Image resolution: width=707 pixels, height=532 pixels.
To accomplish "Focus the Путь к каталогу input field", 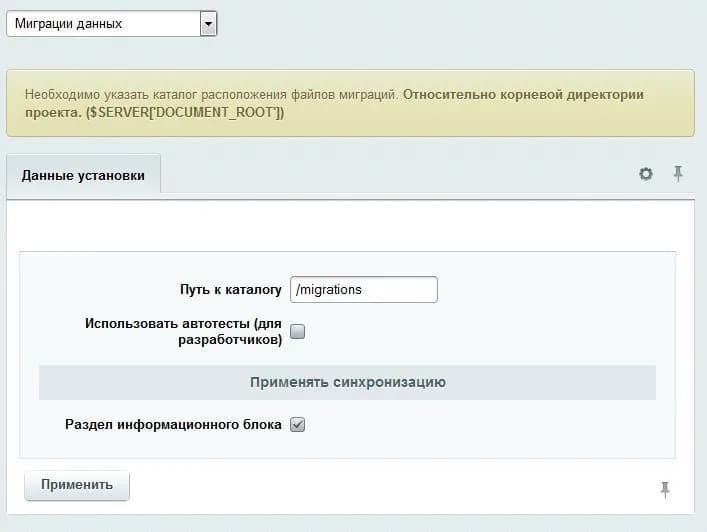I will 364,289.
